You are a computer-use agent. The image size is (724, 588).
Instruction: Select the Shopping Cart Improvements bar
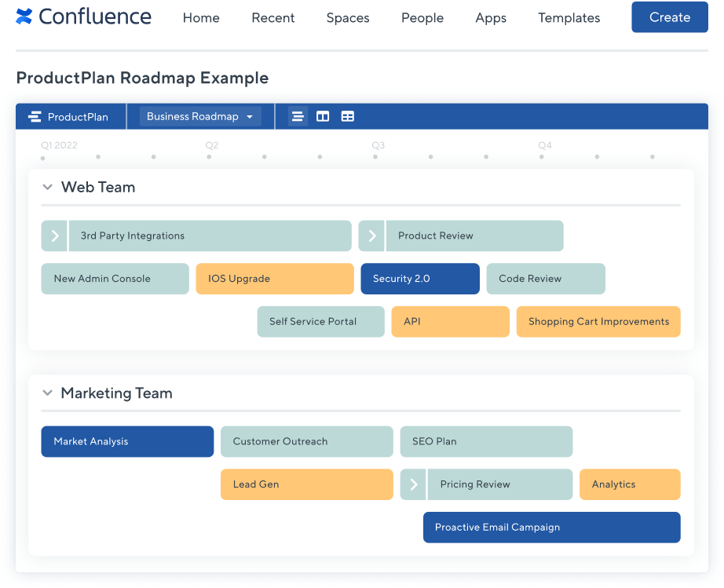pyautogui.click(x=598, y=322)
